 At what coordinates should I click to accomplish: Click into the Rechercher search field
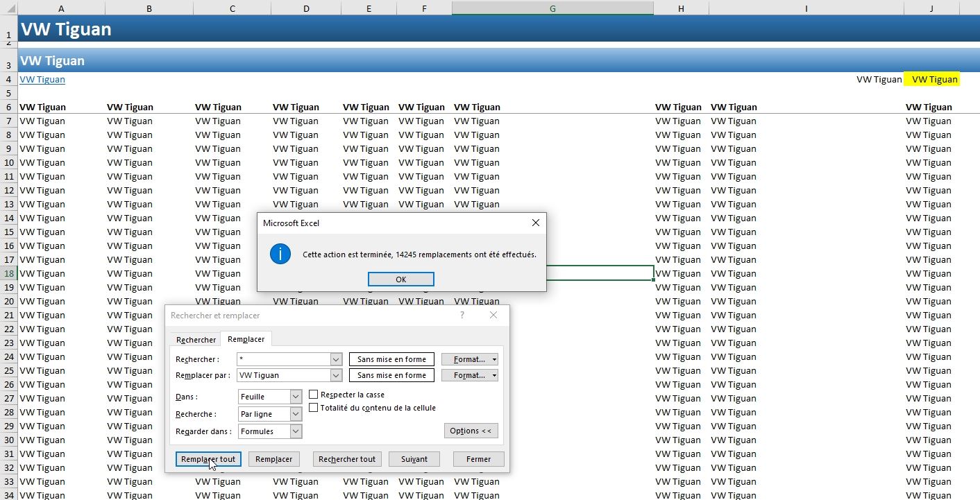tap(284, 359)
